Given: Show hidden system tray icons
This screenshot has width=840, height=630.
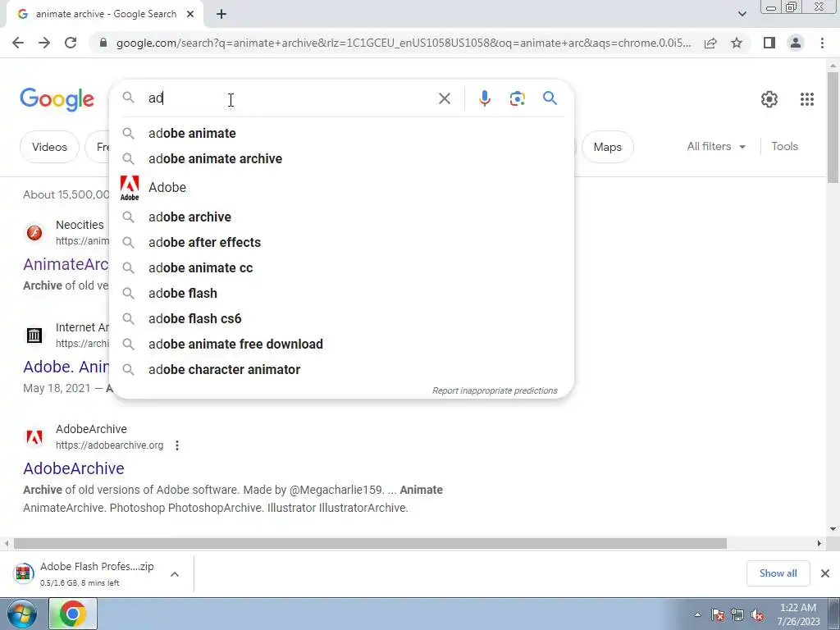Looking at the screenshot, I should coord(697,615).
